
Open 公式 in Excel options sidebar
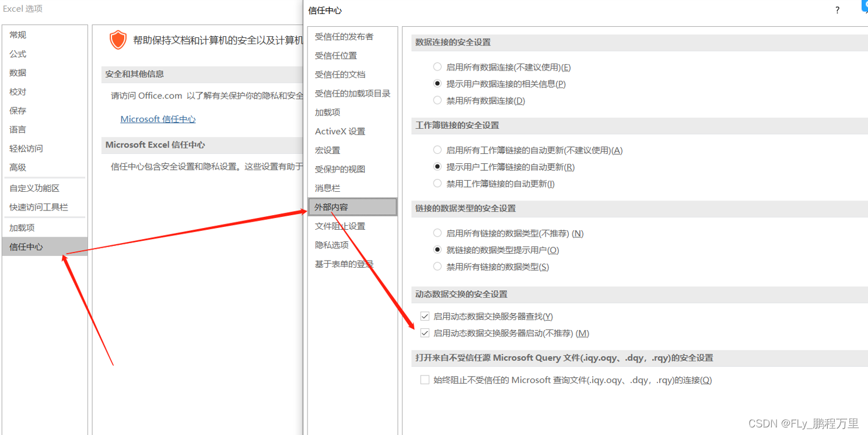(45, 54)
